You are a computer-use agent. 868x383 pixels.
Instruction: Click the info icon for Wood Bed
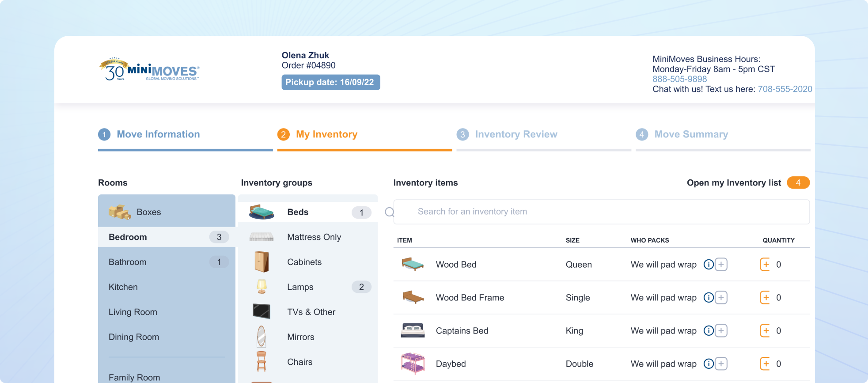[x=709, y=265]
